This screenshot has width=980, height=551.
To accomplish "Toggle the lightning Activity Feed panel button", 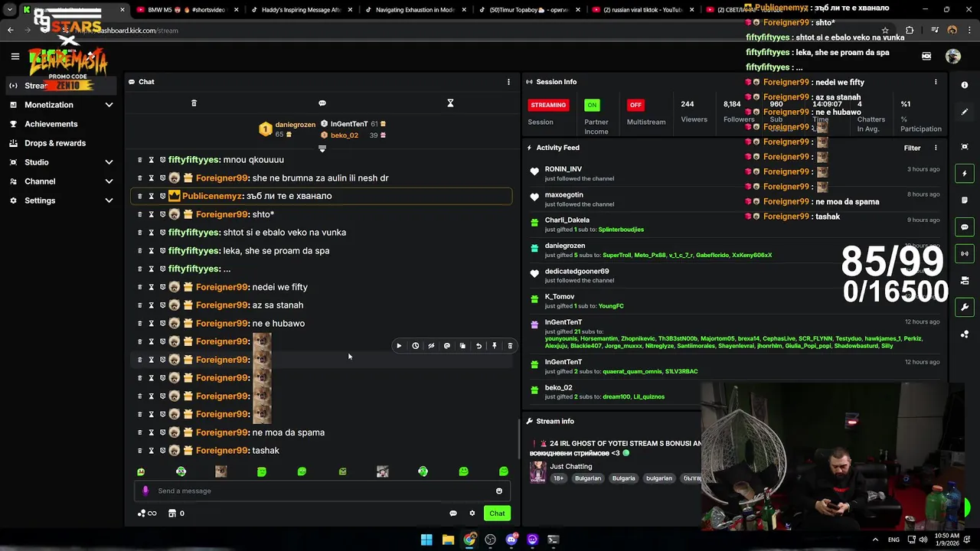I will 965,174.
